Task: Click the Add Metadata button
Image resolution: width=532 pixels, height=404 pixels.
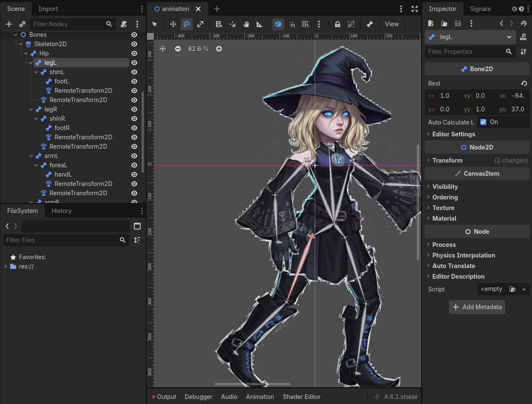Action: 477,307
